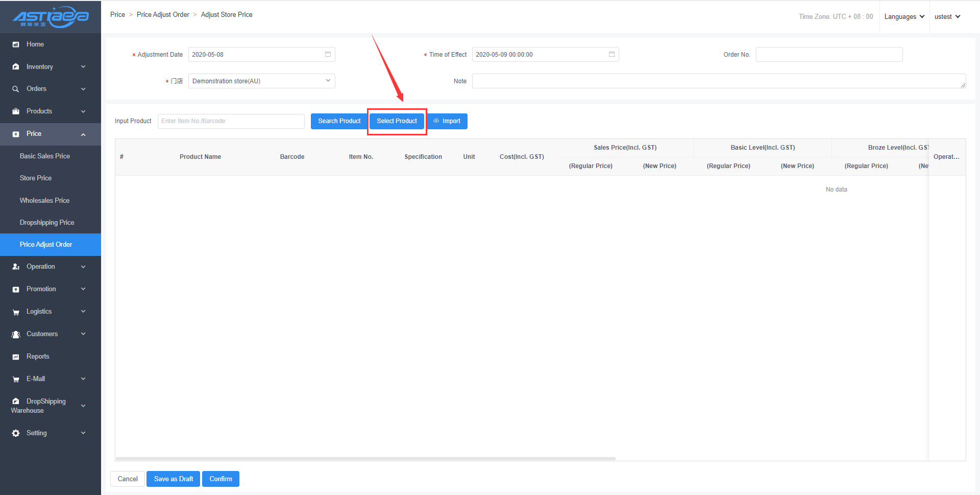This screenshot has width=980, height=495.
Task: Go to Store Price submenu
Action: [36, 178]
